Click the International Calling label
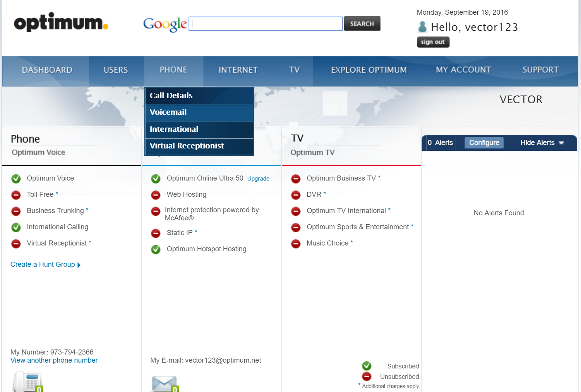The image size is (581, 392). click(x=57, y=227)
